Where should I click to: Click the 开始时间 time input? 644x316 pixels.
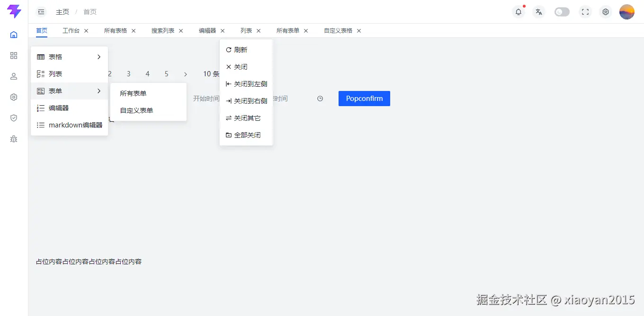(x=206, y=99)
